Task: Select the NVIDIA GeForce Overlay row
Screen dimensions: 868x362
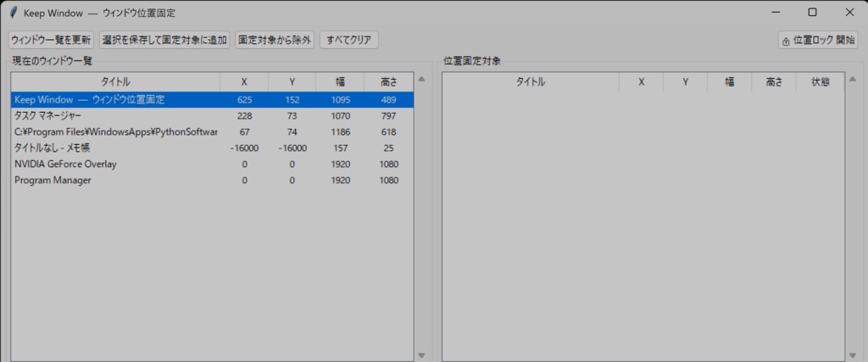Action: [213, 164]
